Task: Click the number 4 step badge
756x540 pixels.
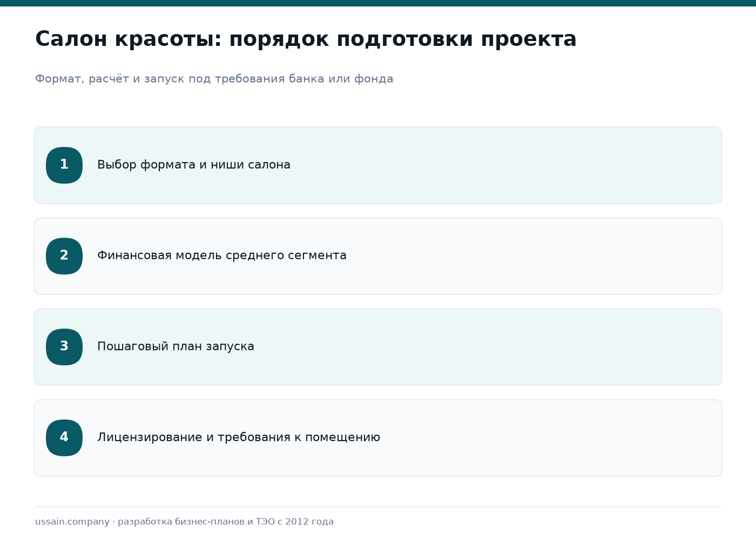Action: tap(64, 437)
